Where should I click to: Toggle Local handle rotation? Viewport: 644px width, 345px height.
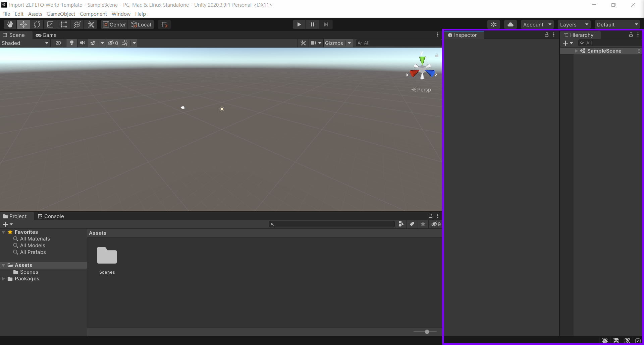pyautogui.click(x=141, y=24)
